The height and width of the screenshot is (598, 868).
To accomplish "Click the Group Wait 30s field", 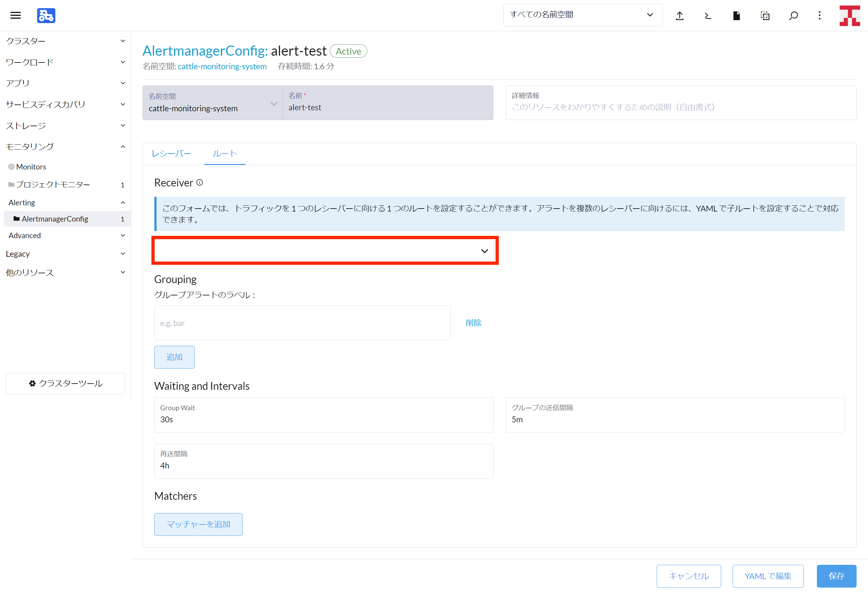I will [324, 415].
